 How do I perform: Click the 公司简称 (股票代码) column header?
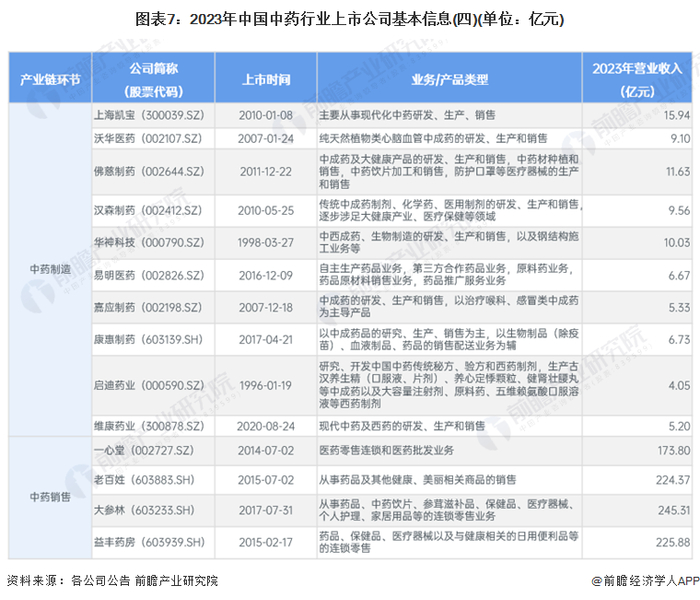[x=154, y=80]
